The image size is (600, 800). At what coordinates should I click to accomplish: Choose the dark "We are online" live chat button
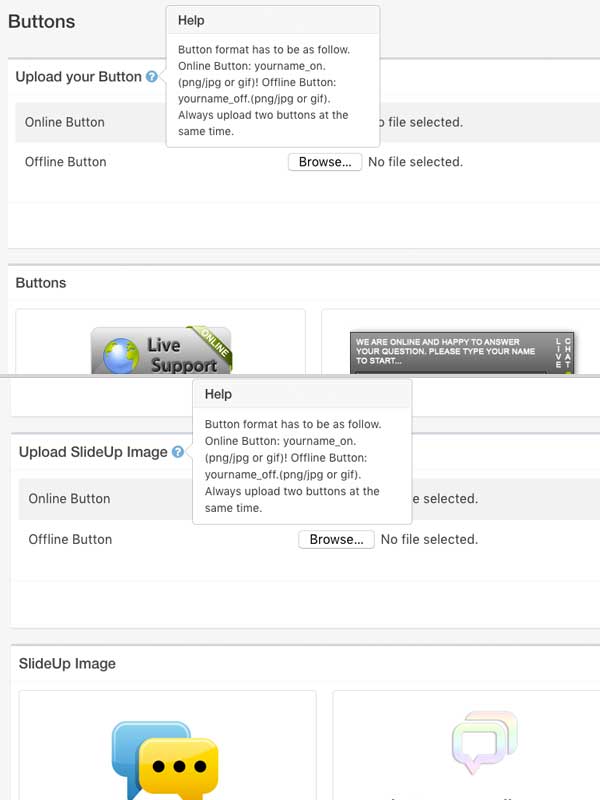click(x=464, y=353)
